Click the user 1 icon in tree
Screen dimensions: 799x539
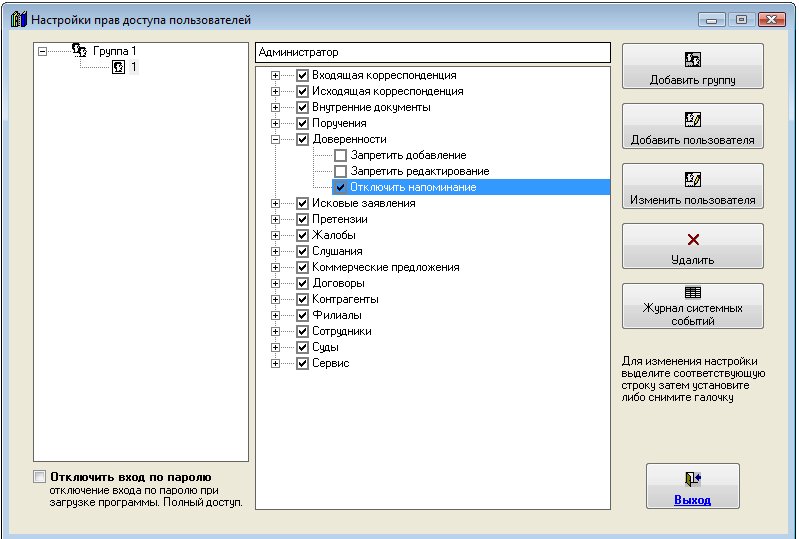pos(118,67)
